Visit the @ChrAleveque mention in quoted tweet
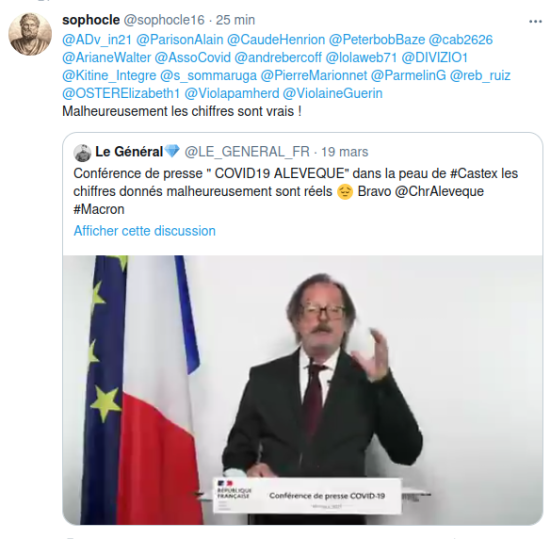Image resolution: width=550 pixels, height=539 pixels. click(439, 191)
